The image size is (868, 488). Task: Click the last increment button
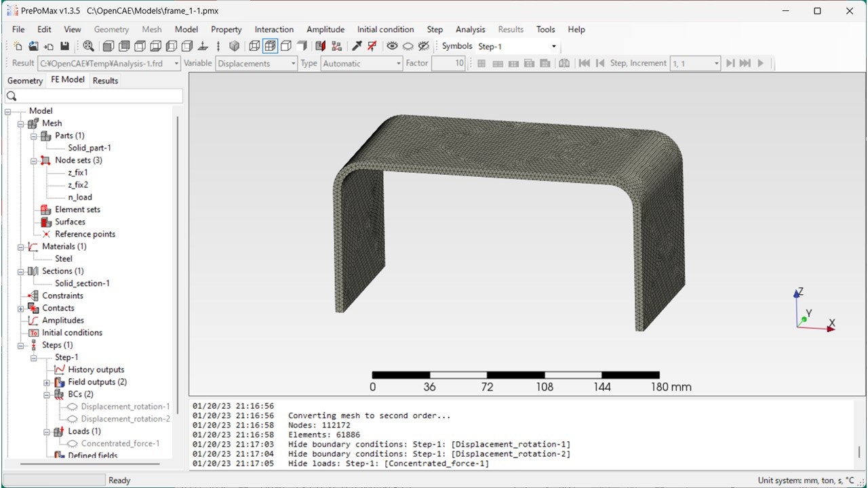point(745,63)
